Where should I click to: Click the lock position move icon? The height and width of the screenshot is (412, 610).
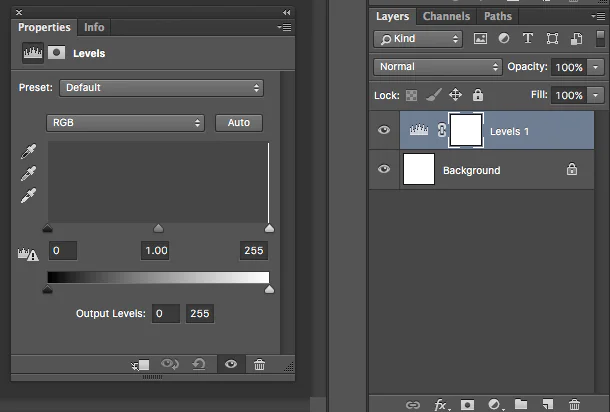tap(455, 95)
